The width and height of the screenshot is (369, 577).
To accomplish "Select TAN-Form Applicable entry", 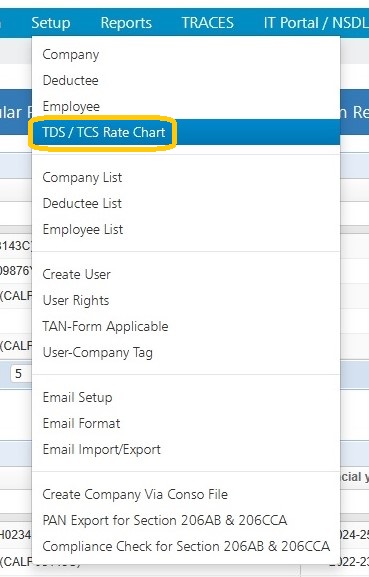I will [x=186, y=326].
